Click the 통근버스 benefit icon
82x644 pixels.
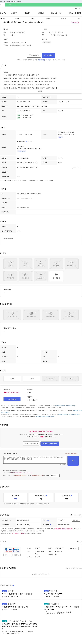coord(10,264)
